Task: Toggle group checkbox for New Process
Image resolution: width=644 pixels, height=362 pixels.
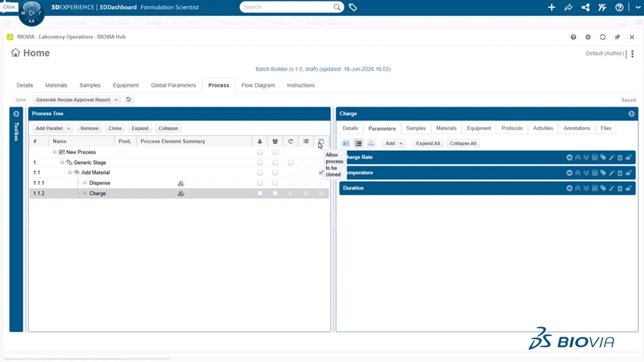Action: pos(275,152)
